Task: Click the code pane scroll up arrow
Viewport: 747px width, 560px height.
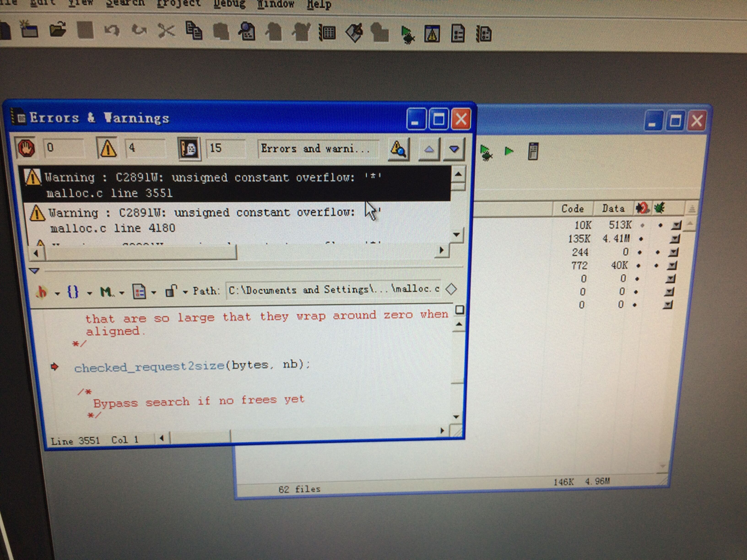Action: click(x=459, y=324)
